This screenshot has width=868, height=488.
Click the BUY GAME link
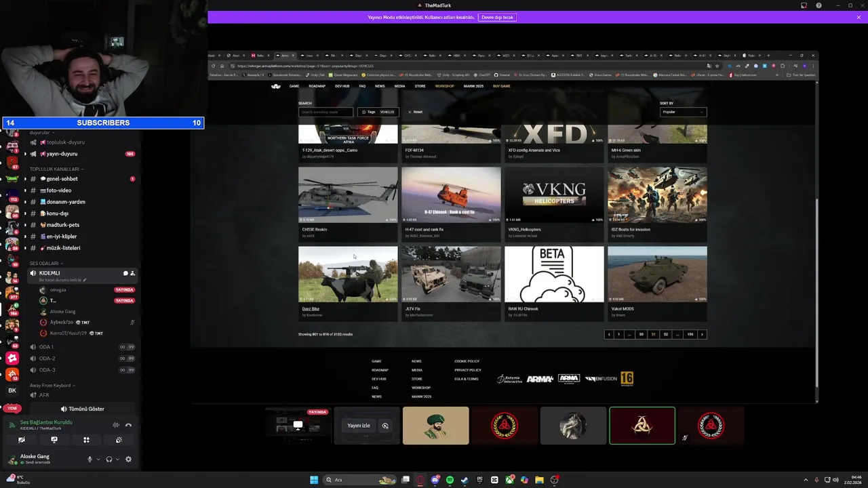tap(502, 86)
